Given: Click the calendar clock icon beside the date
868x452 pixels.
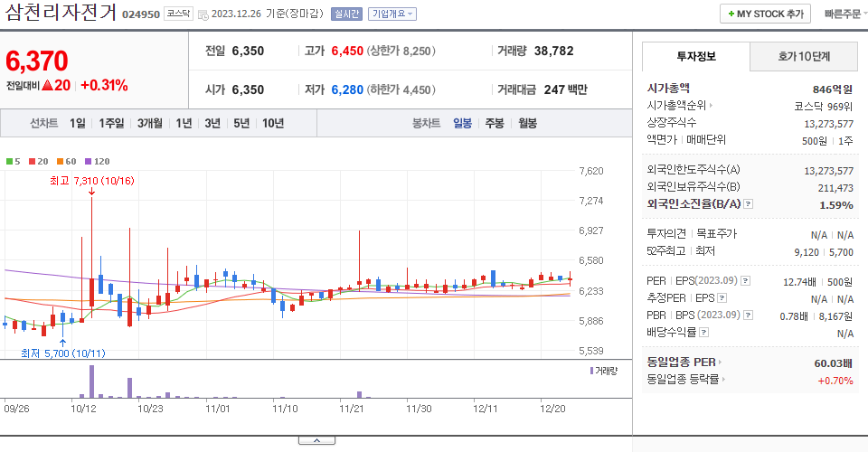Looking at the screenshot, I should pos(203,15).
